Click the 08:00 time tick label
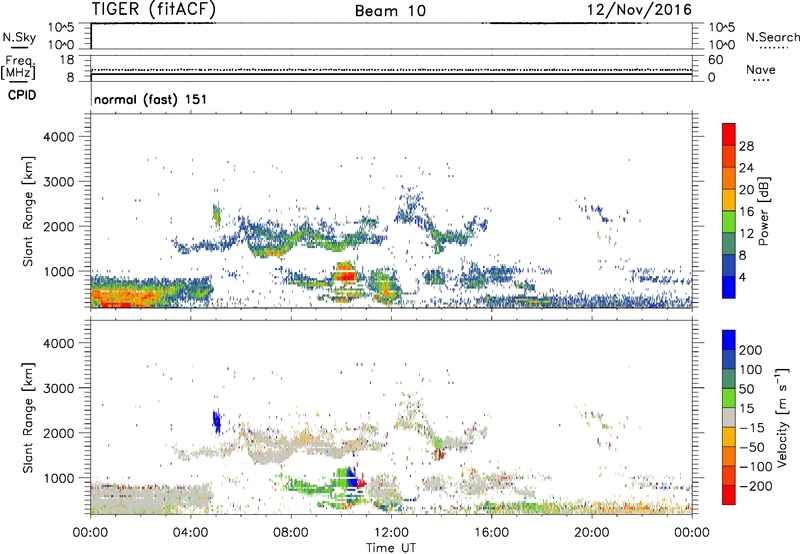Image resolution: width=800 pixels, height=554 pixels. tap(291, 533)
